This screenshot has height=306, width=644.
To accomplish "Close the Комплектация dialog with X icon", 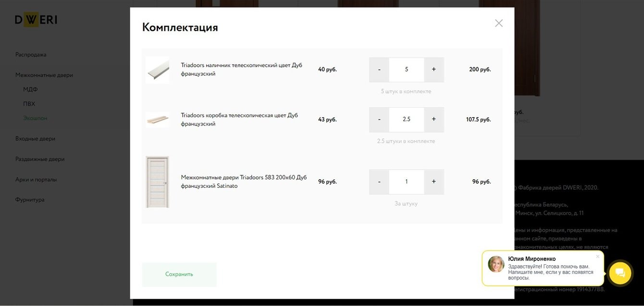I will (x=499, y=23).
